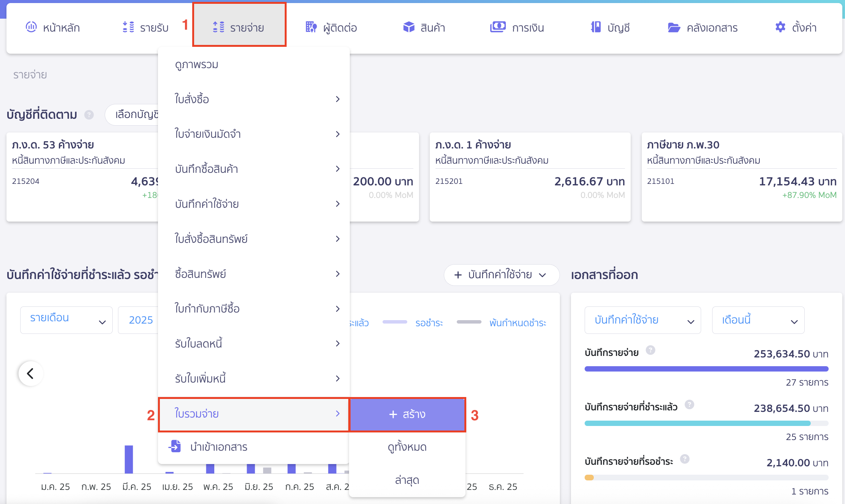This screenshot has width=845, height=504.
Task: Open the รายเดือน period dropdown
Action: [x=67, y=320]
